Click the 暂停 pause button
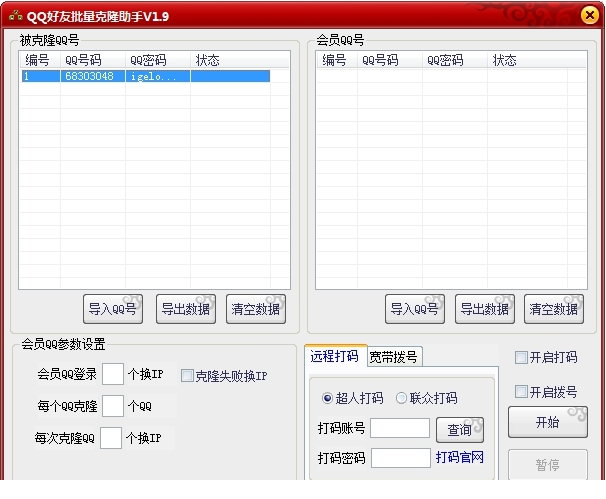 point(548,465)
